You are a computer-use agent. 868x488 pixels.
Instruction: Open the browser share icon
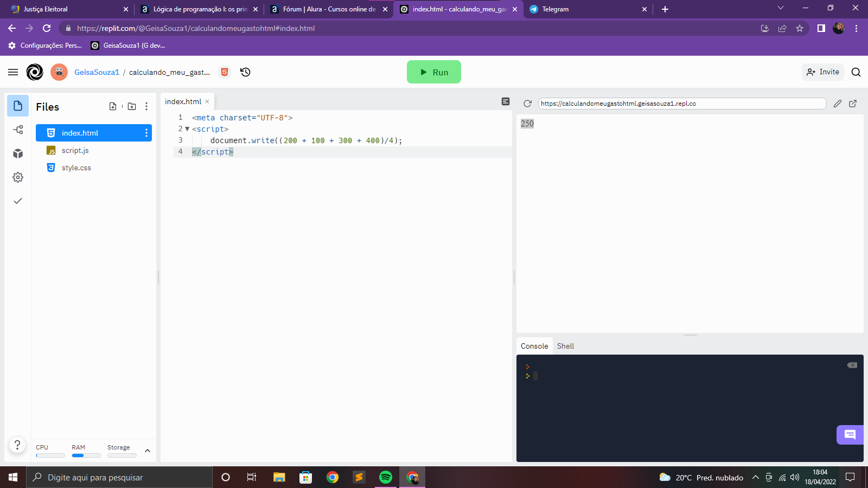782,28
